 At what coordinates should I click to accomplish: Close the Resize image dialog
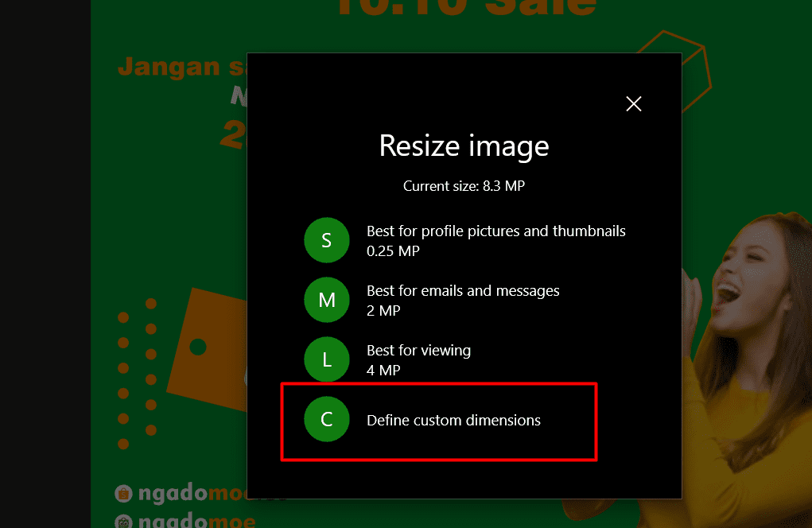[633, 104]
